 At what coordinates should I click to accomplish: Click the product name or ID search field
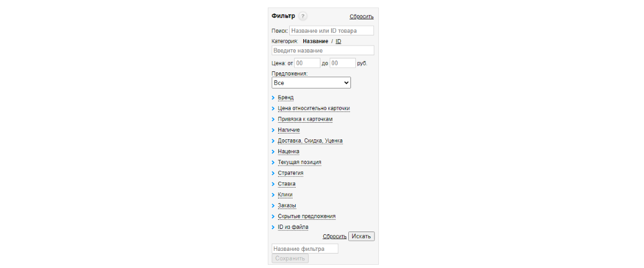point(331,31)
